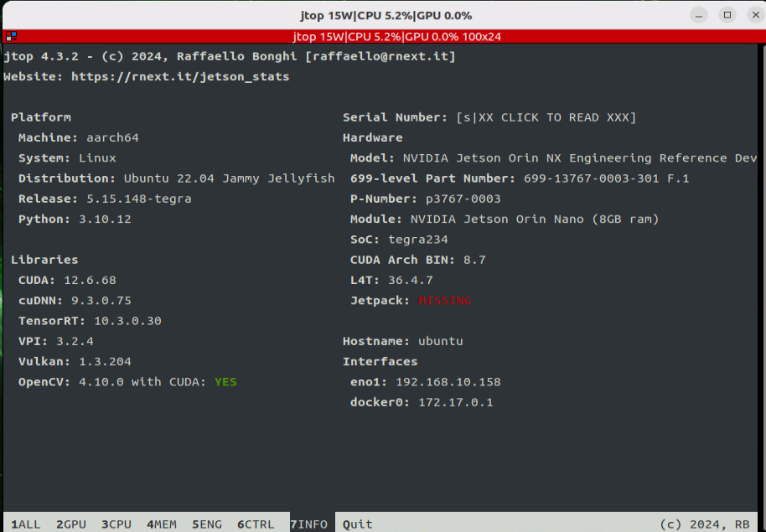The width and height of the screenshot is (766, 532).
Task: Switch to the 1ALL tab
Action: click(25, 524)
